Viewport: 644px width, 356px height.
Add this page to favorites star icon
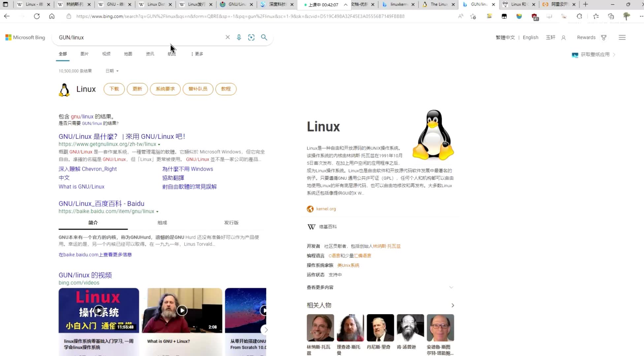[473, 16]
